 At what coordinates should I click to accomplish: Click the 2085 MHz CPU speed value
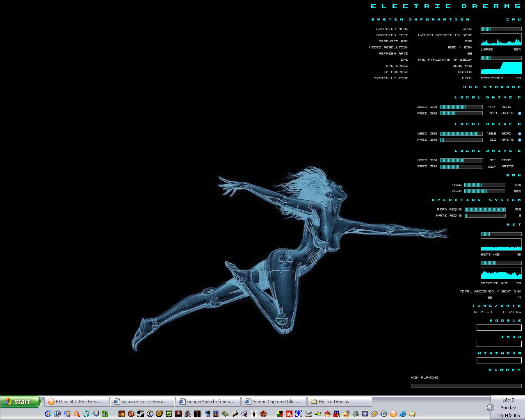coord(462,66)
